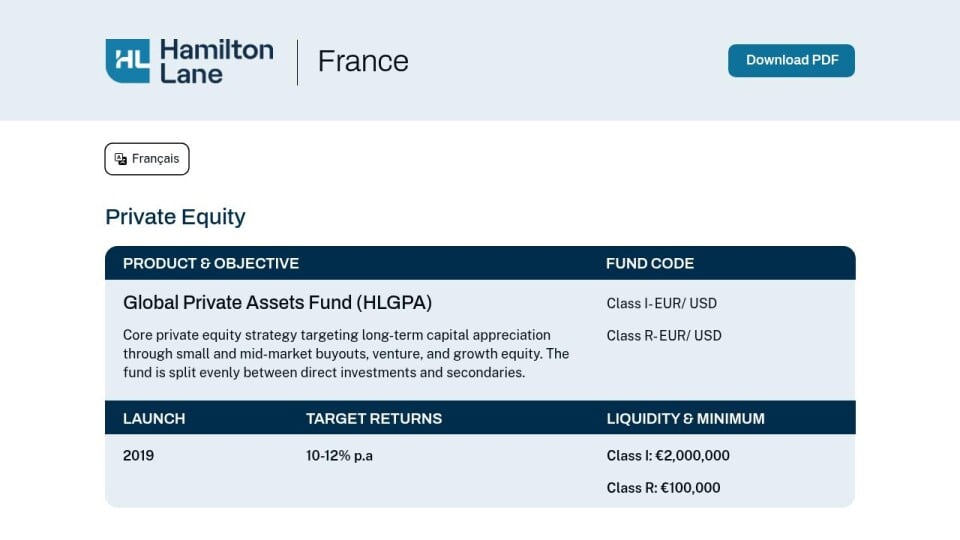Click the Hamilton Lane HL logo icon
This screenshot has width=960, height=540.
tap(127, 61)
